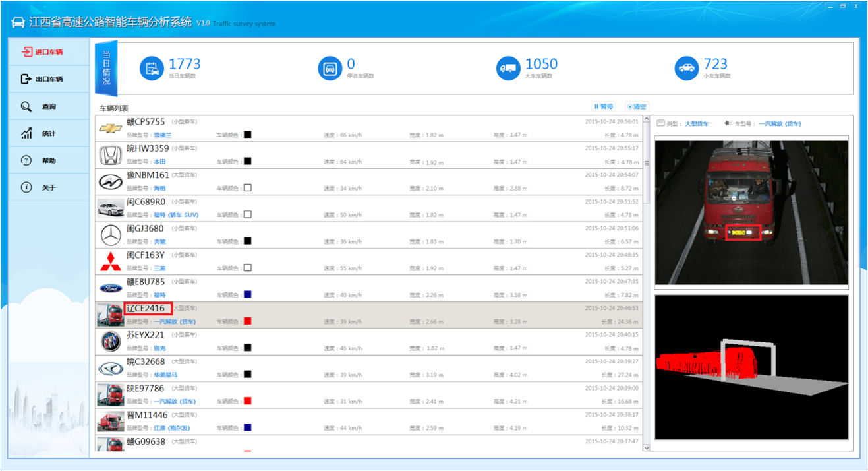Open the 统计 statistics chart page

click(x=49, y=133)
